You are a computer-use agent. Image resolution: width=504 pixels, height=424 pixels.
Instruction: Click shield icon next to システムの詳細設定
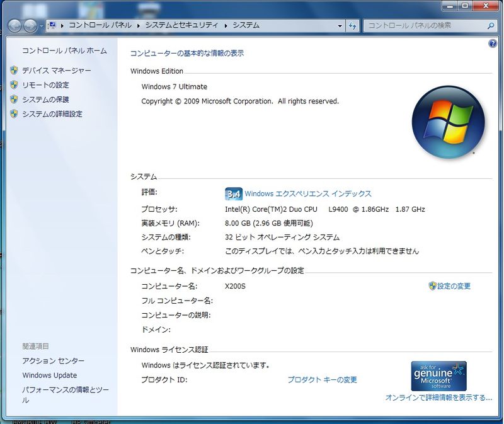tap(14, 113)
